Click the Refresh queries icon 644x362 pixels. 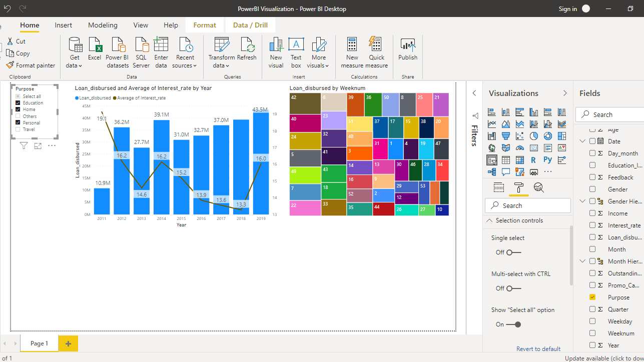point(247,45)
